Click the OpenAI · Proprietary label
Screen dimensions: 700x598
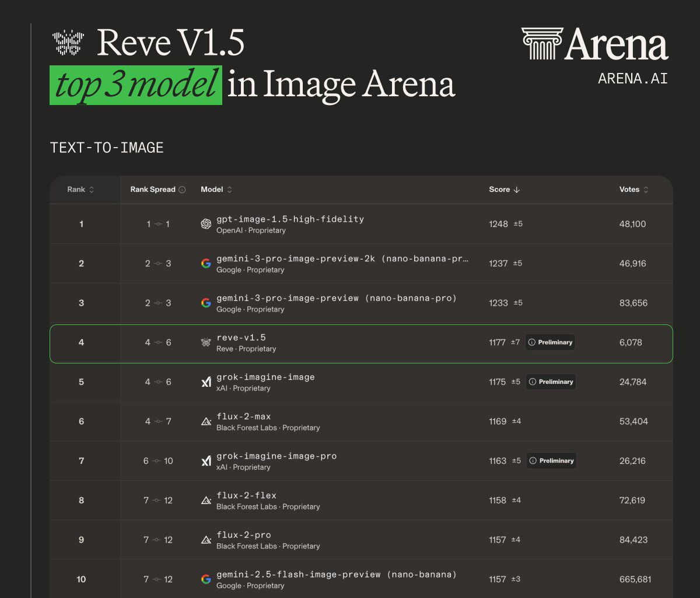click(251, 230)
